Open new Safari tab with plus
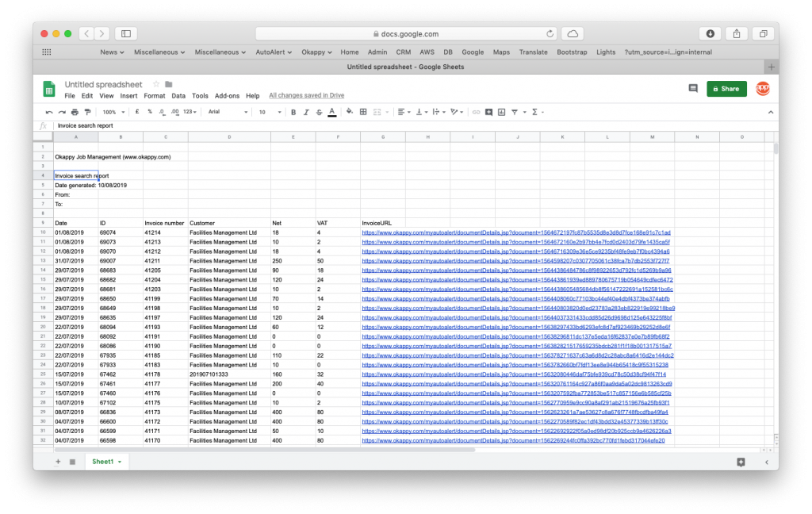 coord(771,67)
